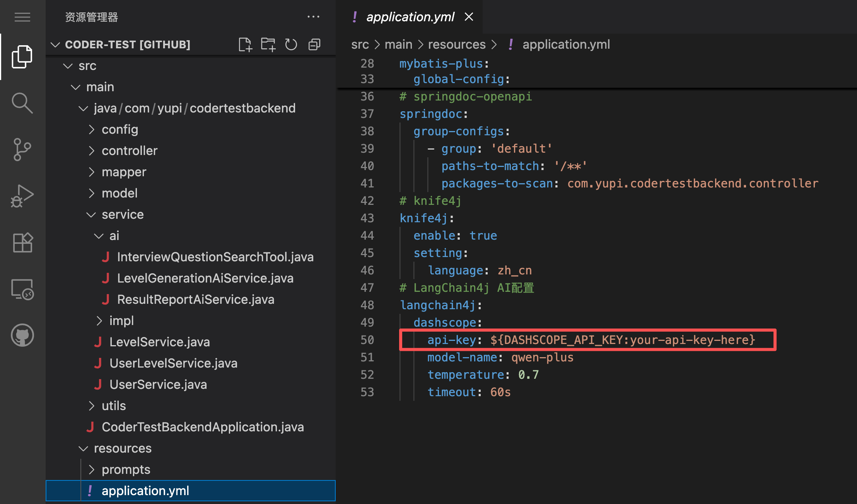Select the application.yml editor tab
The image size is (857, 504).
click(x=410, y=17)
